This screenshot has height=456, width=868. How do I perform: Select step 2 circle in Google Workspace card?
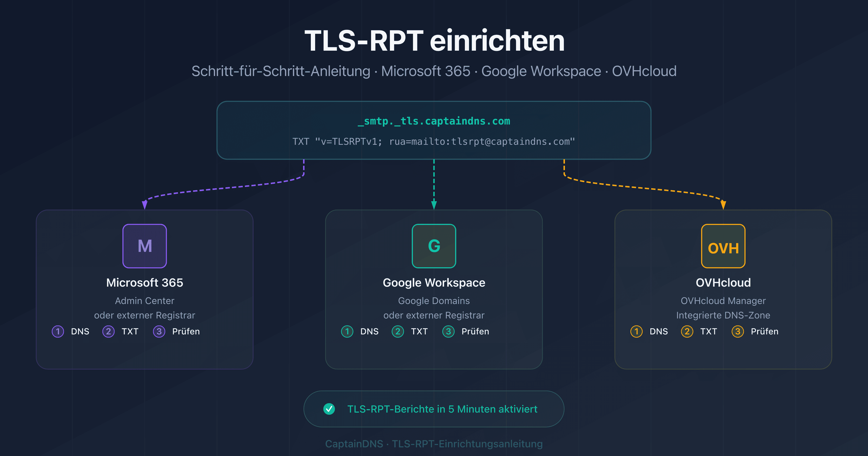pyautogui.click(x=398, y=331)
